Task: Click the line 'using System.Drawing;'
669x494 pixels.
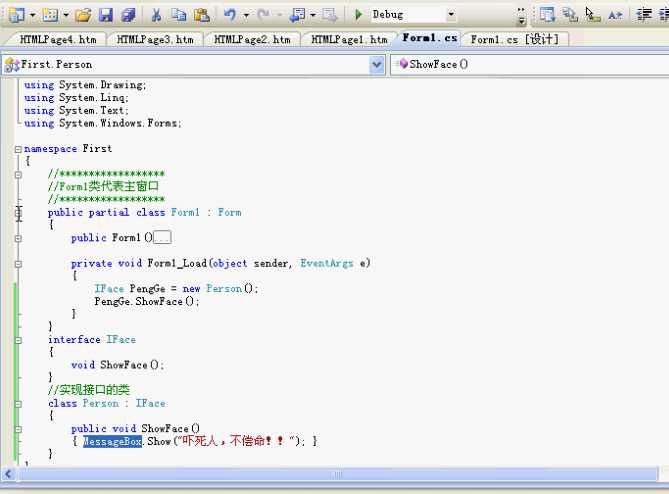Action: [85, 85]
